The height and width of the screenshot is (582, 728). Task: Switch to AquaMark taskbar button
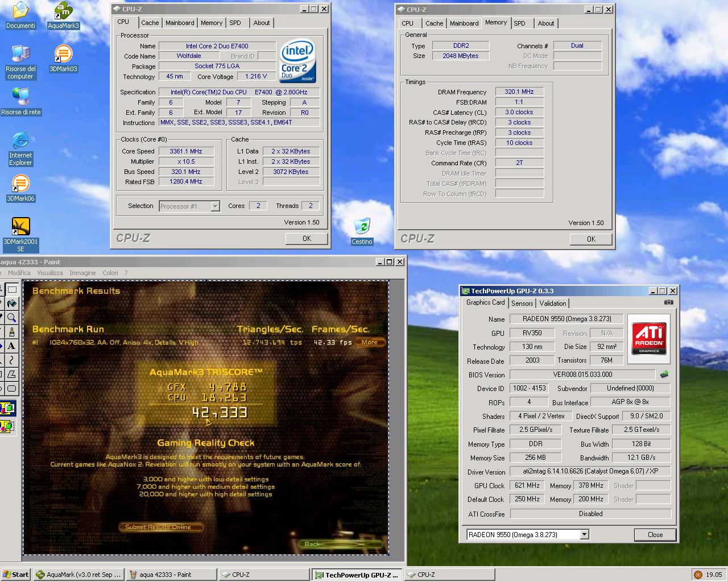pyautogui.click(x=78, y=575)
